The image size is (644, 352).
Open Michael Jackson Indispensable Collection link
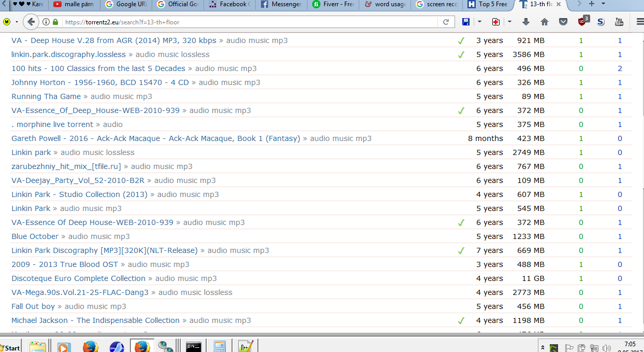[x=95, y=320]
